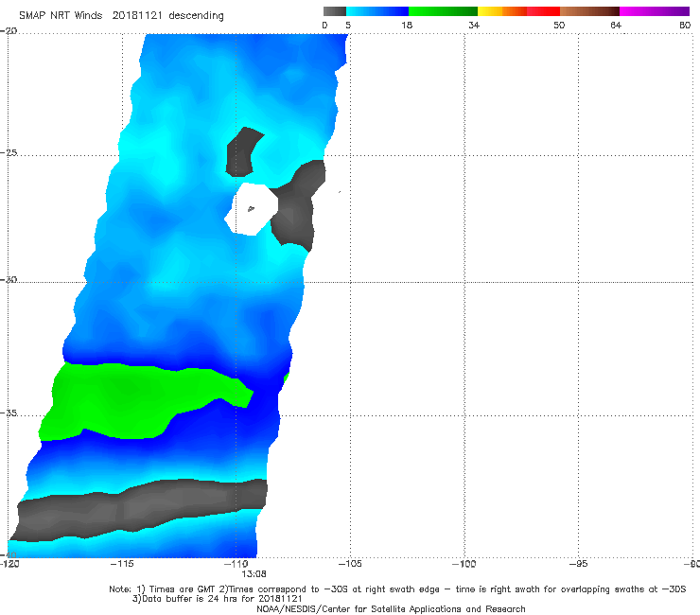Click the longitude label '-110'
Viewport: 700px width, 615px height.
pyautogui.click(x=236, y=564)
